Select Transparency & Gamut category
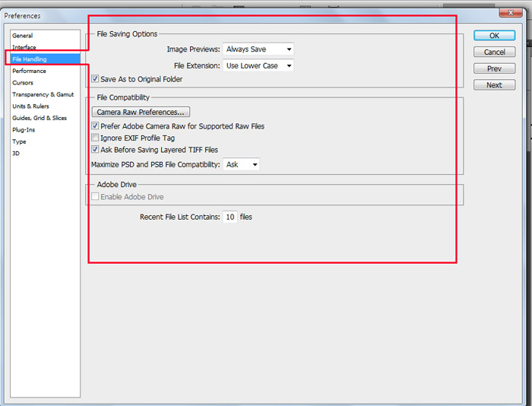Screen dimensions: 532x406 click(43, 94)
